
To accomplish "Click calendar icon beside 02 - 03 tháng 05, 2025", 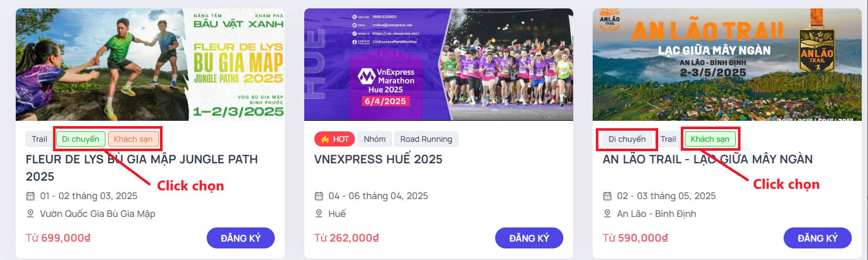I will click(607, 196).
